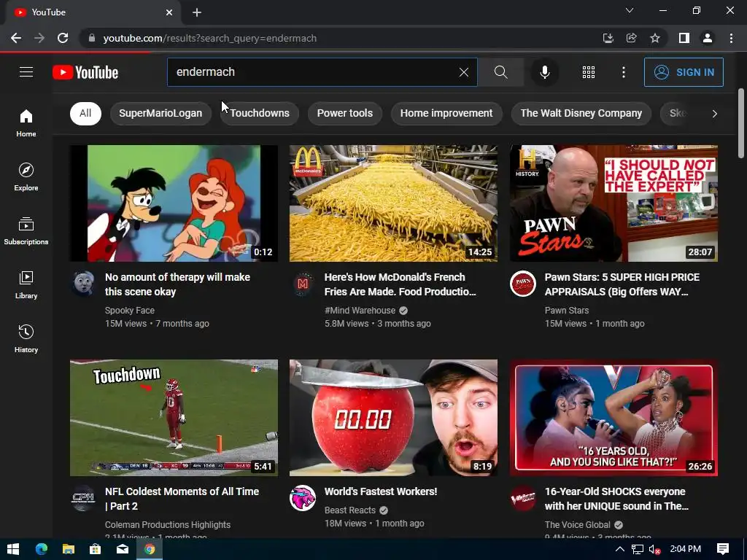Viewport: 747px width, 560px height.
Task: Show hidden system tray icons
Action: (620, 549)
